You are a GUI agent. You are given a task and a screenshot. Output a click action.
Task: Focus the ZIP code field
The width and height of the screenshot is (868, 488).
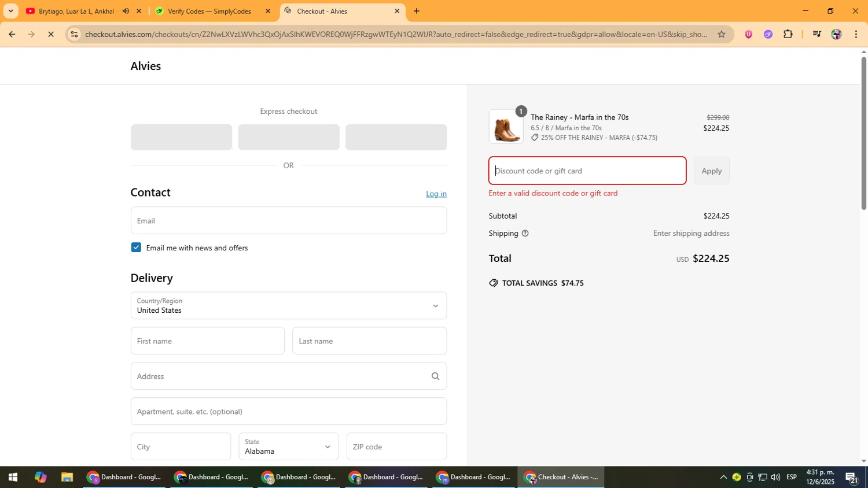397,446
